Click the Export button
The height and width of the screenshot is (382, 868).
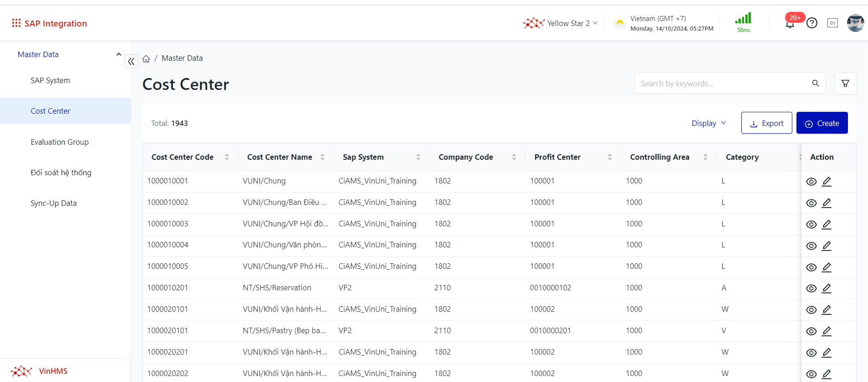pos(766,123)
